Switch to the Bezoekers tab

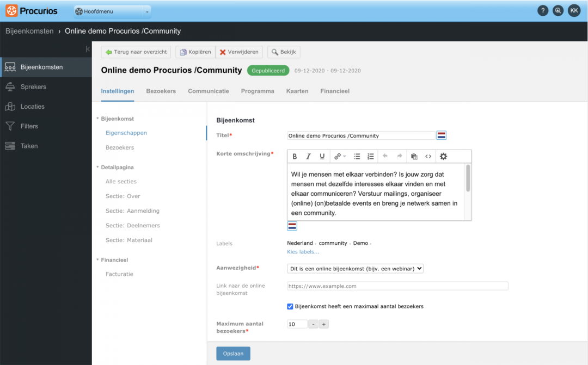coord(161,91)
